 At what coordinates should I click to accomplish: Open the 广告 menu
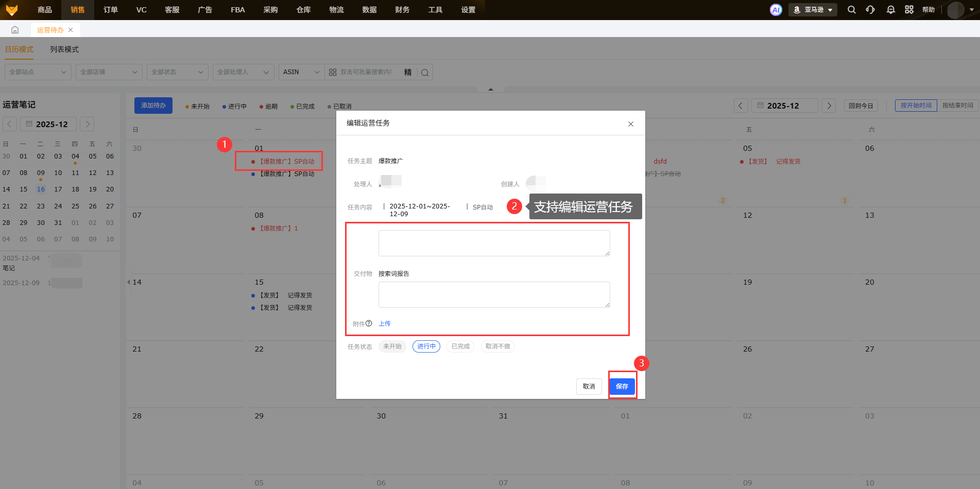pos(205,10)
